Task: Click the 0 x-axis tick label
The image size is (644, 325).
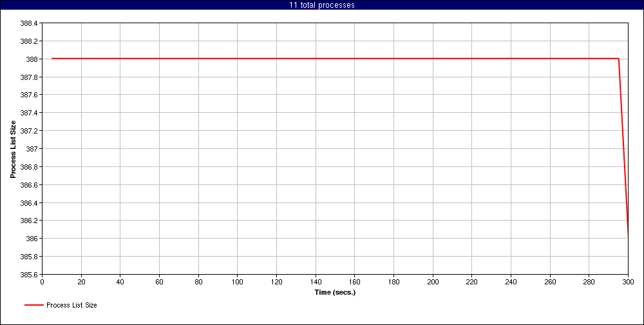Action: pyautogui.click(x=43, y=282)
